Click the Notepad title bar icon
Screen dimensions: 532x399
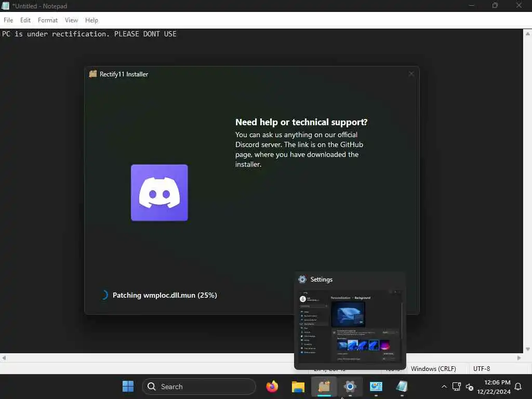(x=5, y=6)
